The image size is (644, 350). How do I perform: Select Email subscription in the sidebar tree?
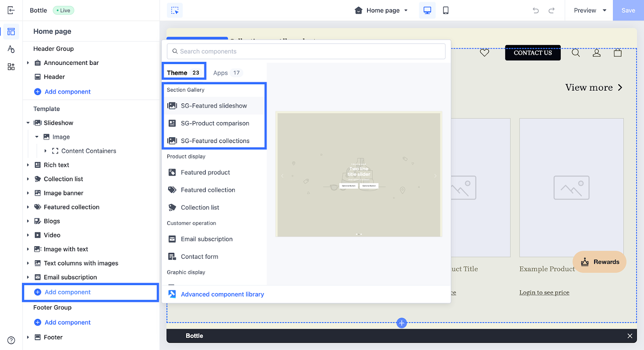pos(70,277)
